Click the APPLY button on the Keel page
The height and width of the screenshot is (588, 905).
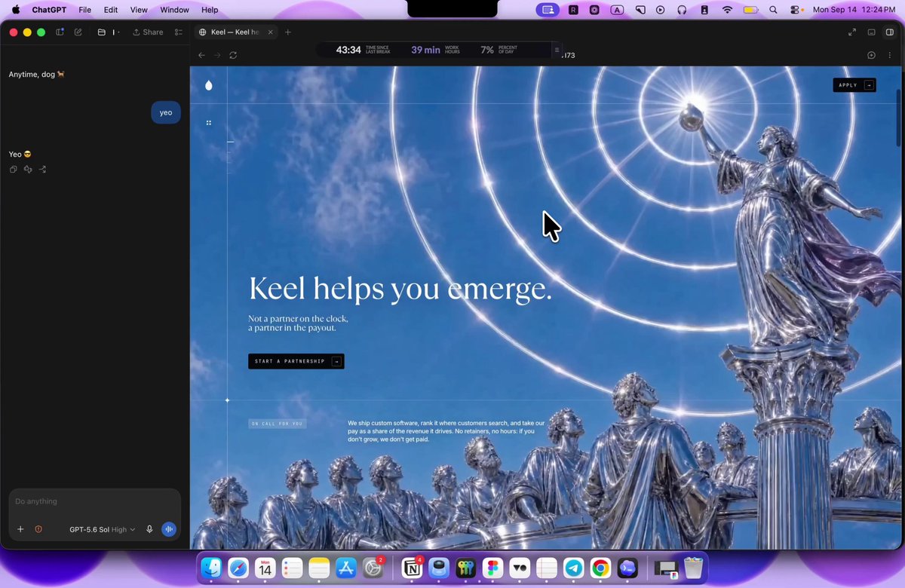click(854, 85)
